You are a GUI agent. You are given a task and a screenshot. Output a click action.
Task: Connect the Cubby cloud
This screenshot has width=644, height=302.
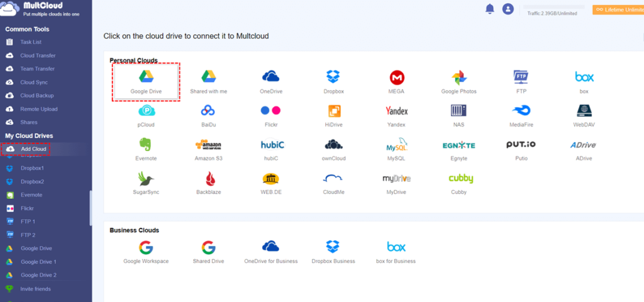pyautogui.click(x=461, y=183)
